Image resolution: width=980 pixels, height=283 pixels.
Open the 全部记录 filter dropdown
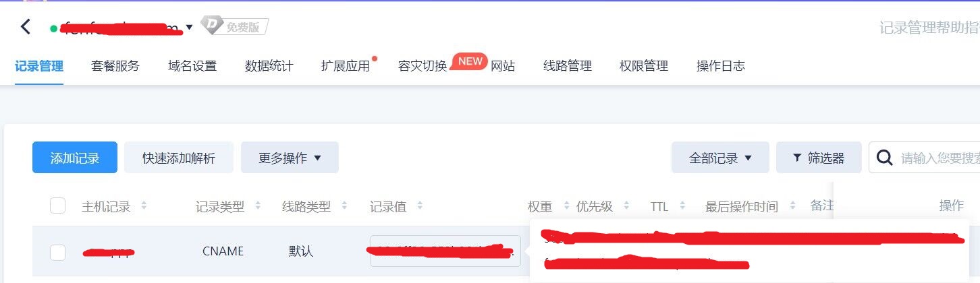click(720, 158)
